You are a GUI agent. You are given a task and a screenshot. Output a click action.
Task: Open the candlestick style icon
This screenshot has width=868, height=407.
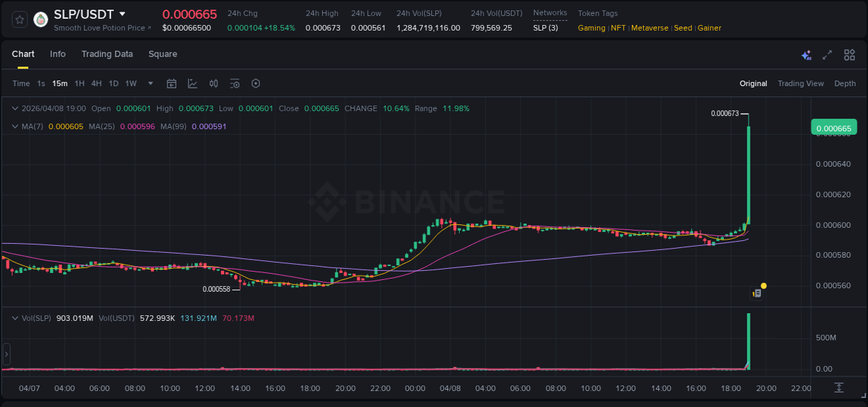tap(213, 83)
